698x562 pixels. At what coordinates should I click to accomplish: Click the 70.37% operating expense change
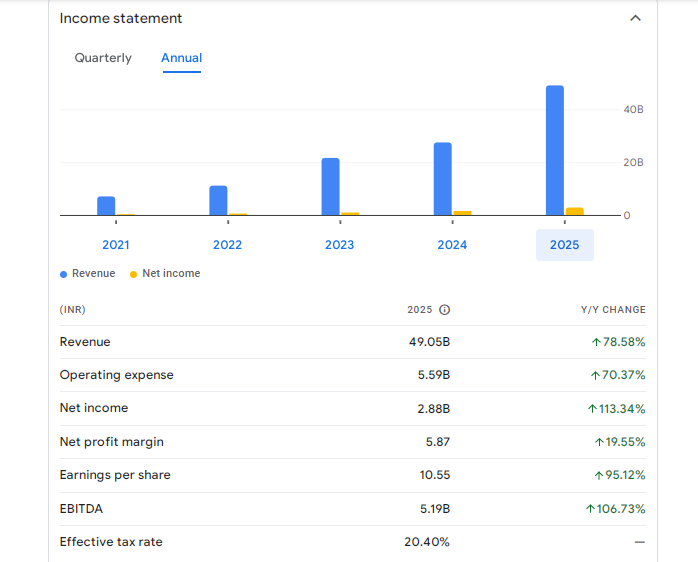pyautogui.click(x=618, y=375)
